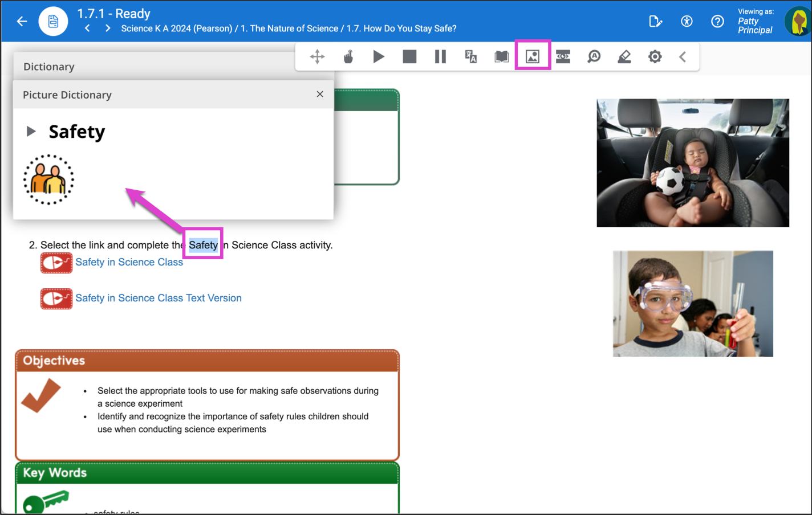Open the Picture Dictionary tool
The width and height of the screenshot is (812, 515).
point(533,56)
